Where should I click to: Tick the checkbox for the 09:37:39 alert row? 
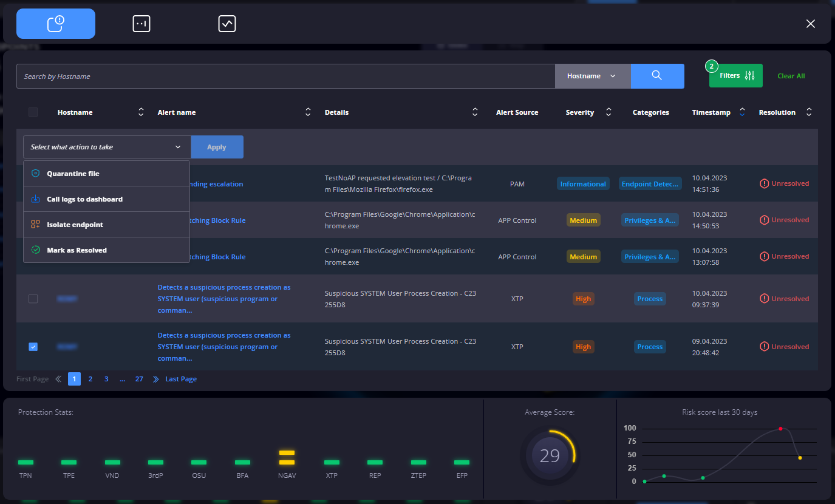pyautogui.click(x=33, y=299)
